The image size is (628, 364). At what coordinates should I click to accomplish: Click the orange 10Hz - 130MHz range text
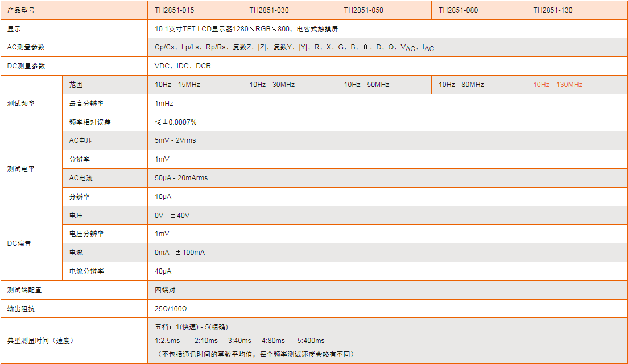pos(557,85)
